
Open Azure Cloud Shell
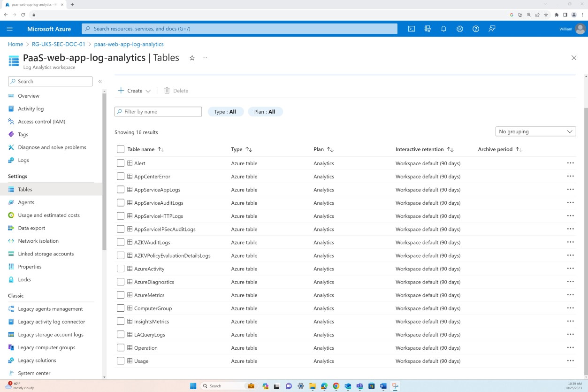click(x=412, y=29)
